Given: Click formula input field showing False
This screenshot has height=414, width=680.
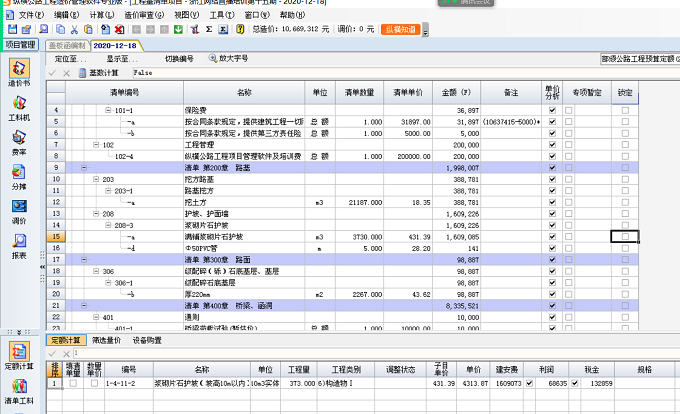Looking at the screenshot, I should (x=405, y=73).
